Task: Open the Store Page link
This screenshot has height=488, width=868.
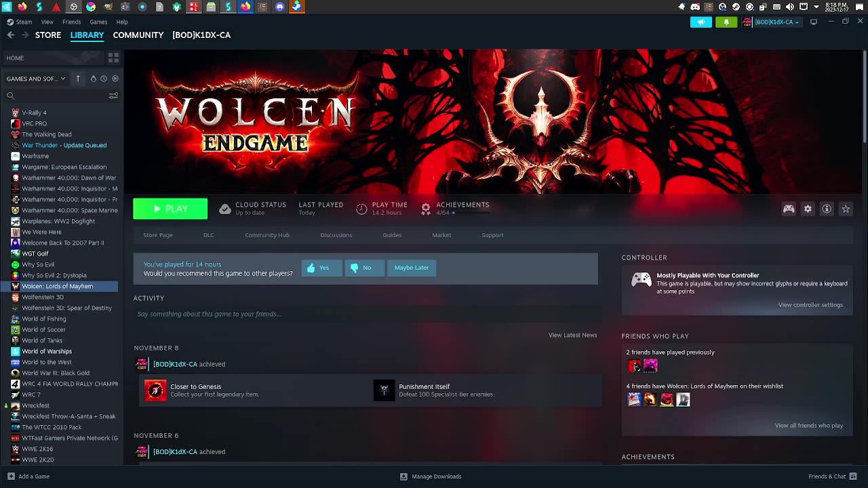Action: [x=158, y=235]
